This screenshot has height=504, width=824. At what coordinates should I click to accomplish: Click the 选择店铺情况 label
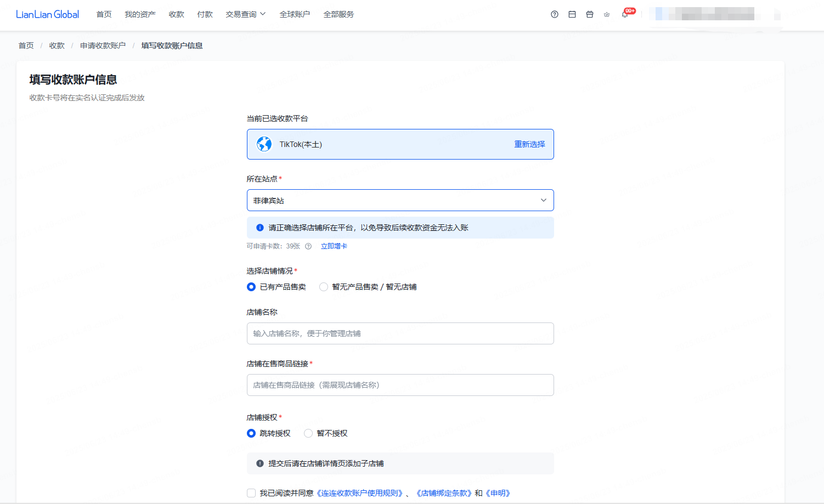coord(270,271)
